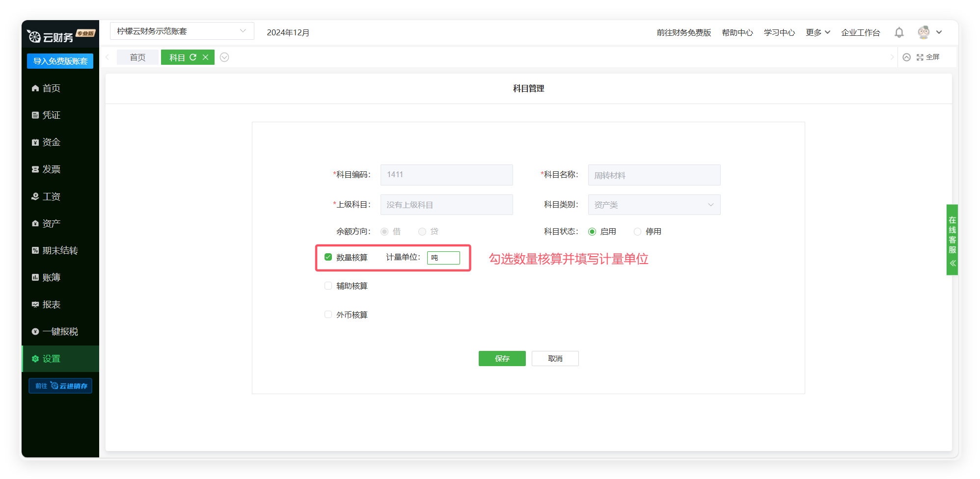Click the user avatar icon

tap(924, 32)
